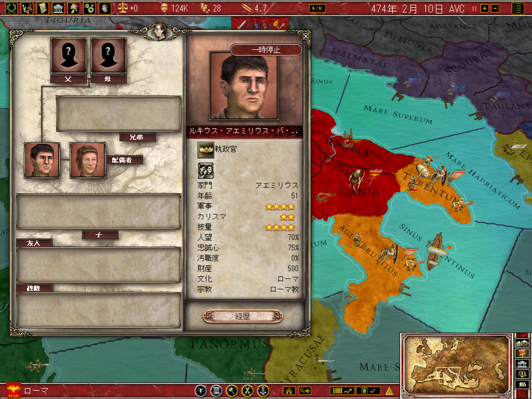
Task: Open the economy coins and sack icon
Action: pos(27,8)
